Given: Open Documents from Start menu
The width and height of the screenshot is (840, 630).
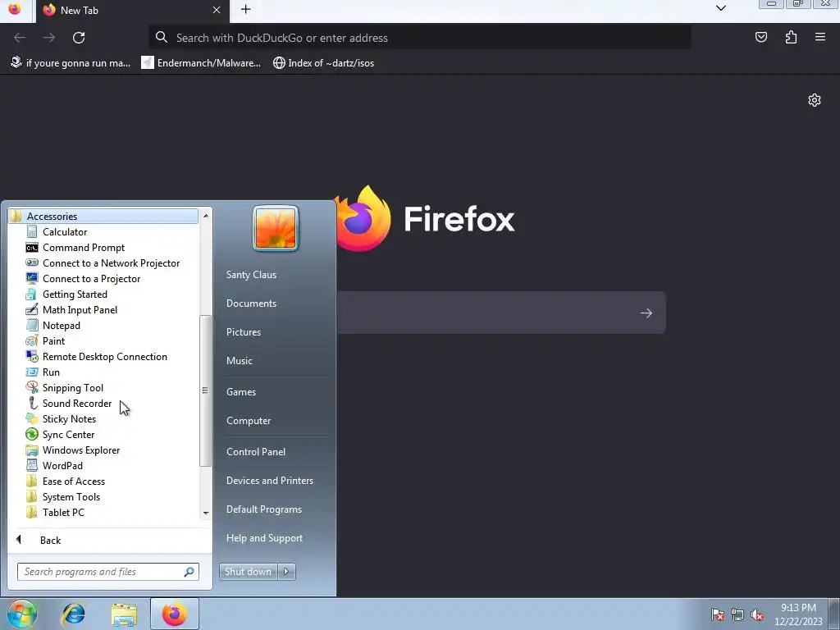Looking at the screenshot, I should [251, 304].
